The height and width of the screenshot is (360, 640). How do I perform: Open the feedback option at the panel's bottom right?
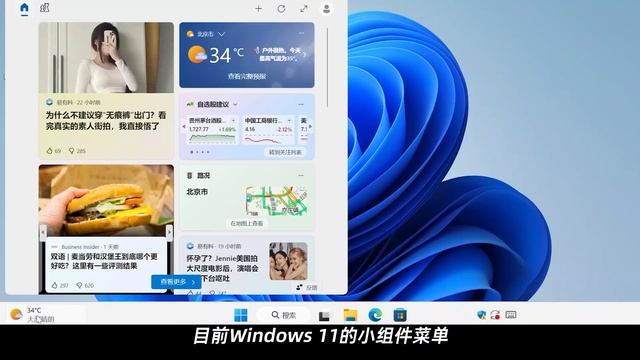click(307, 287)
